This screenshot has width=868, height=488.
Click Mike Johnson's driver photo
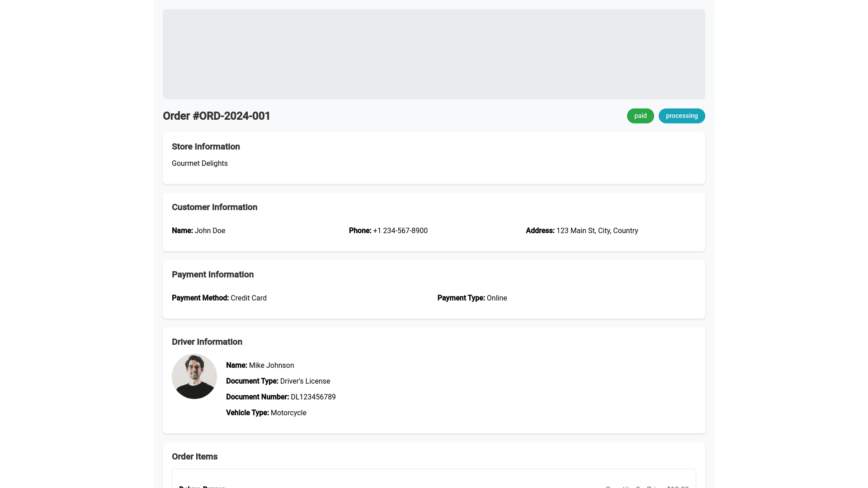(194, 376)
